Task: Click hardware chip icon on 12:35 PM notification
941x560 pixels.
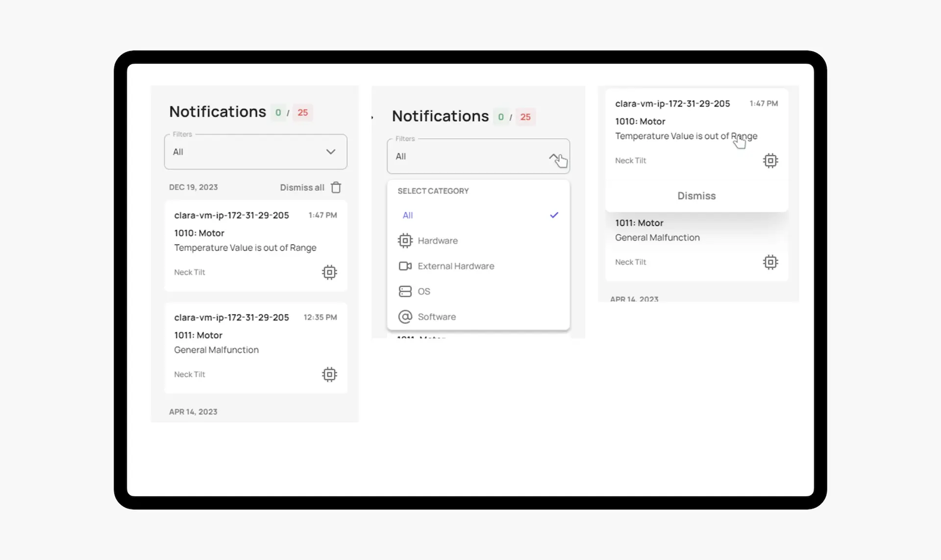Action: (329, 375)
